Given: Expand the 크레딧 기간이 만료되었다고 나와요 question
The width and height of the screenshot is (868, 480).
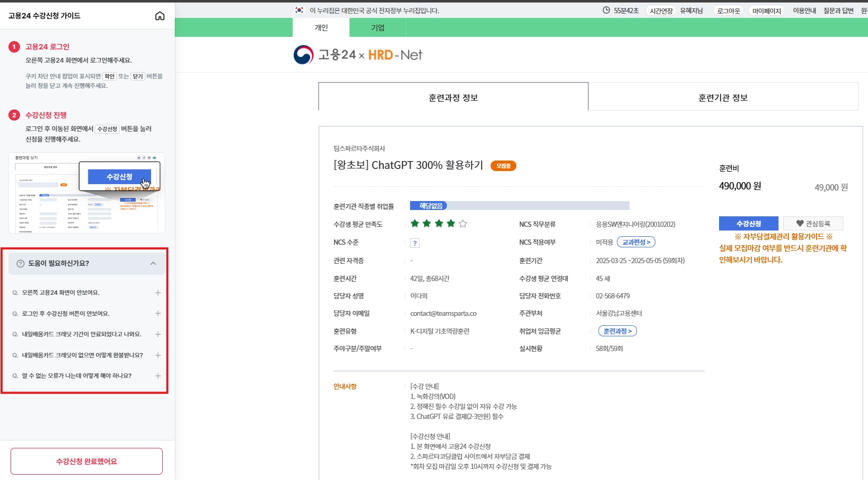Looking at the screenshot, I should point(86,334).
